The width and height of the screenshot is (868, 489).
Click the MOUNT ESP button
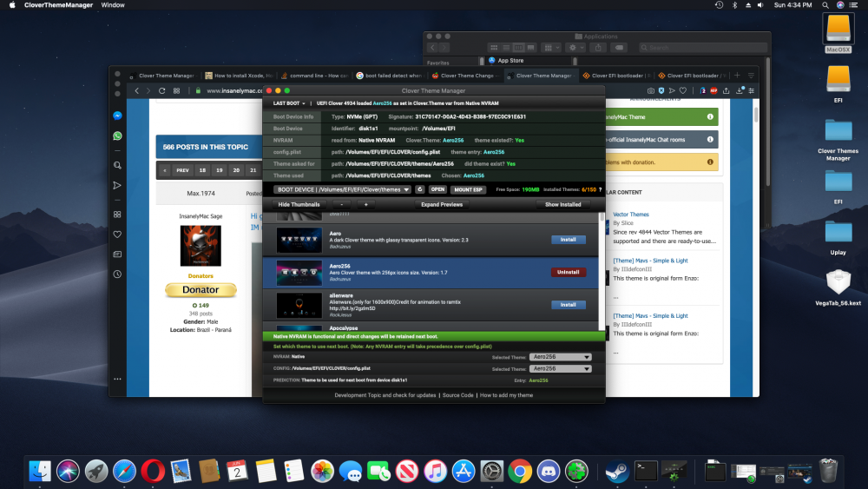[469, 189]
